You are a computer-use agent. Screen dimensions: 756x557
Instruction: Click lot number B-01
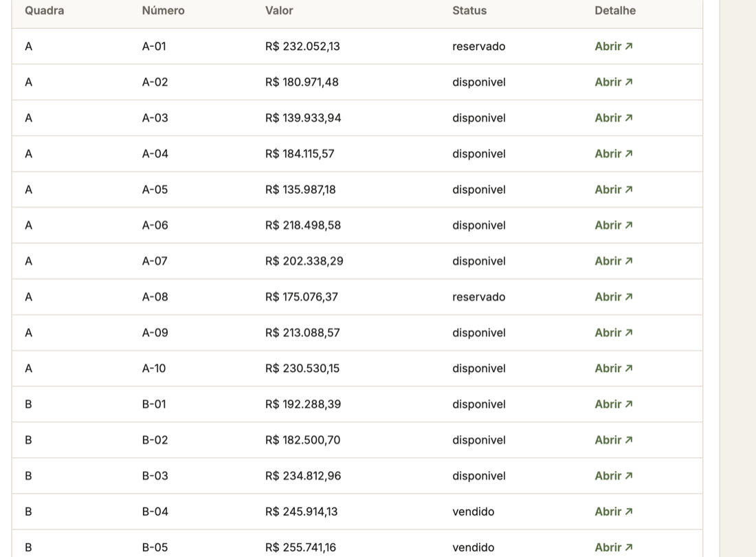(x=154, y=404)
